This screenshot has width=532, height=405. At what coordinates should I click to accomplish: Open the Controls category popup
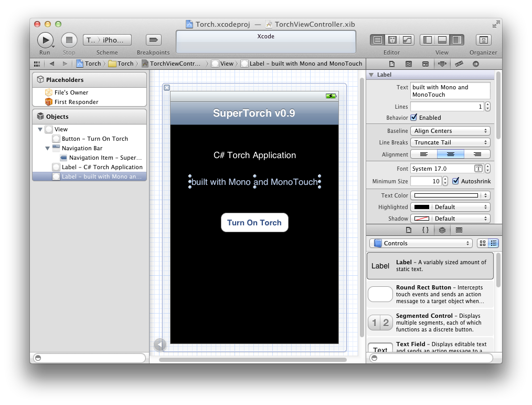420,243
